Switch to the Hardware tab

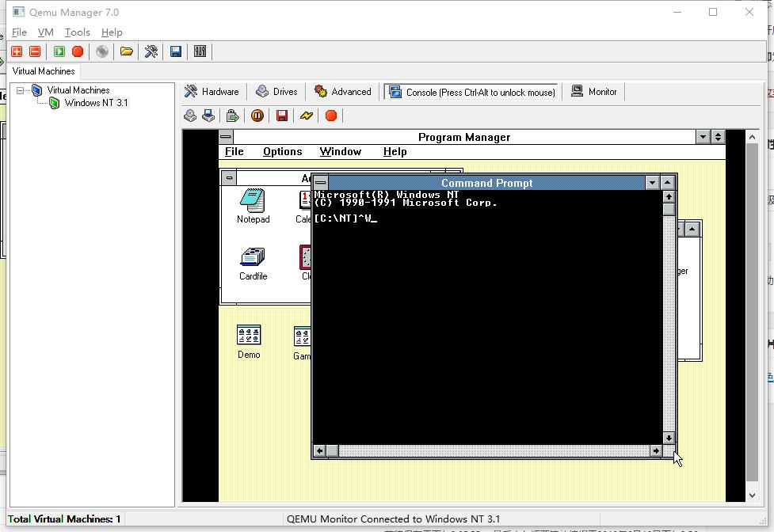point(212,92)
